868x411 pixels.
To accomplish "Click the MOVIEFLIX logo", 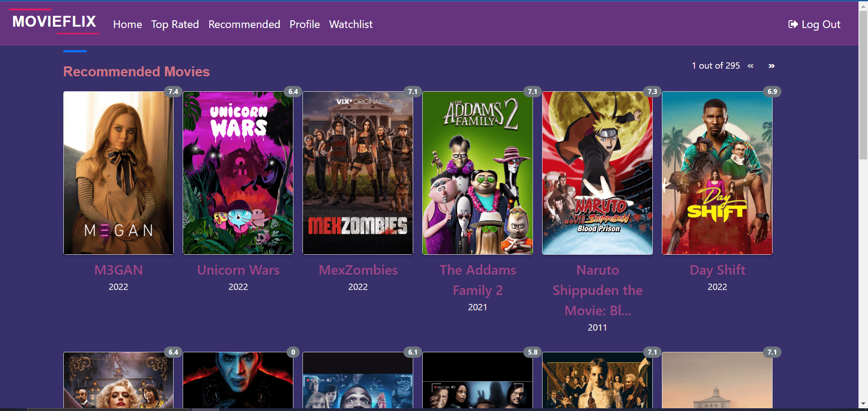I will pyautogui.click(x=54, y=21).
